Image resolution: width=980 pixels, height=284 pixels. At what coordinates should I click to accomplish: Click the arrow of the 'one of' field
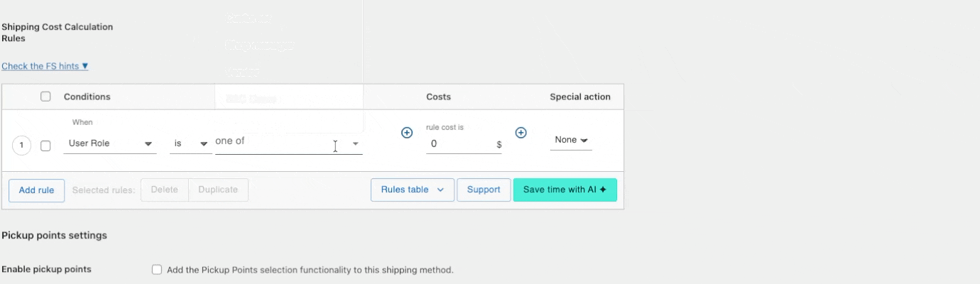356,144
